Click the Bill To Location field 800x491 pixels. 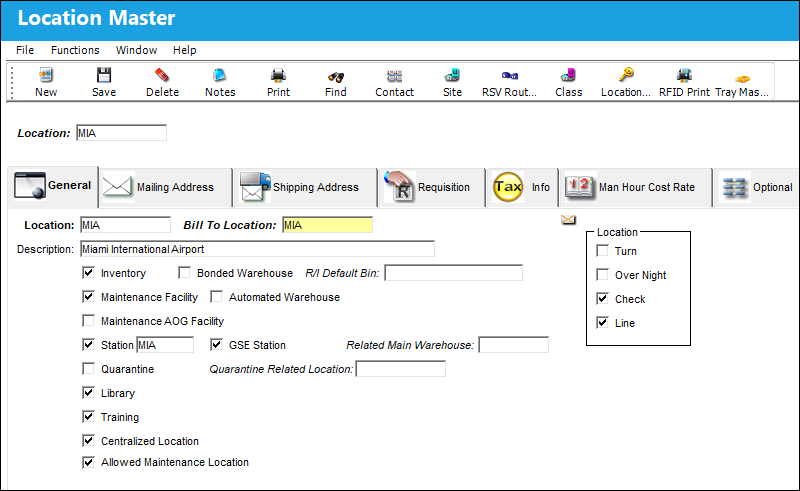click(x=328, y=225)
